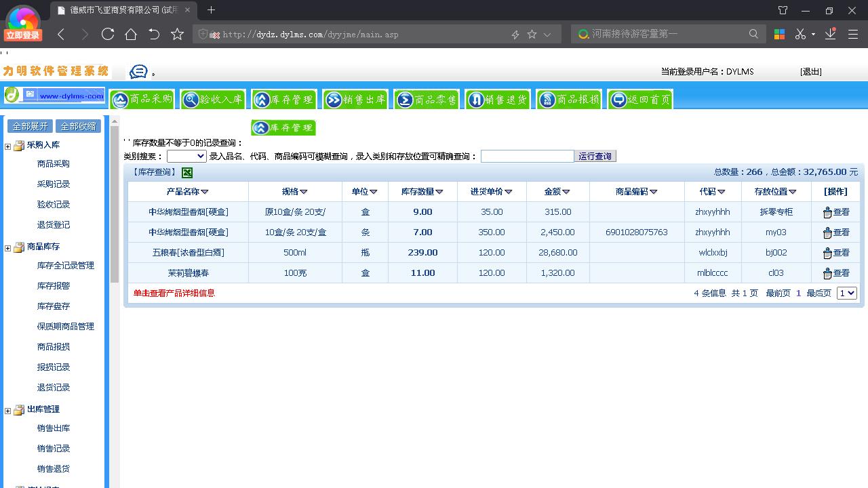The image size is (868, 488).
Task: Click the 全部展开 button
Action: coord(31,126)
